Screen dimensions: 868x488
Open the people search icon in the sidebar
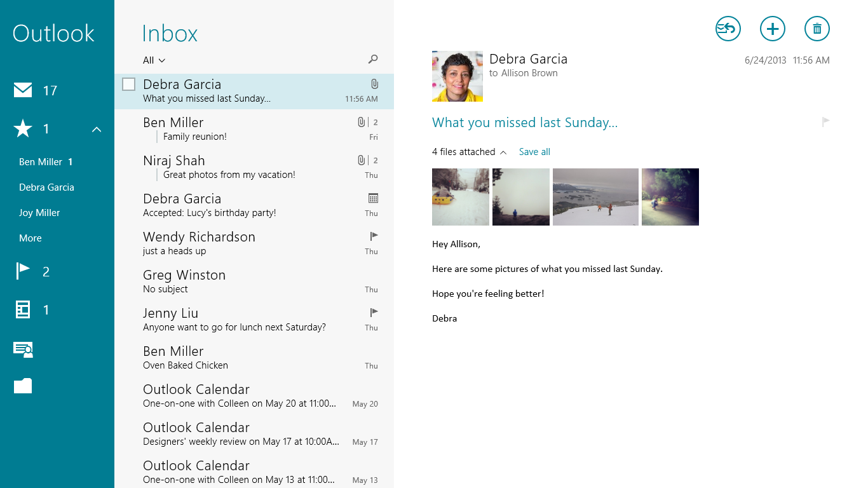click(x=23, y=348)
